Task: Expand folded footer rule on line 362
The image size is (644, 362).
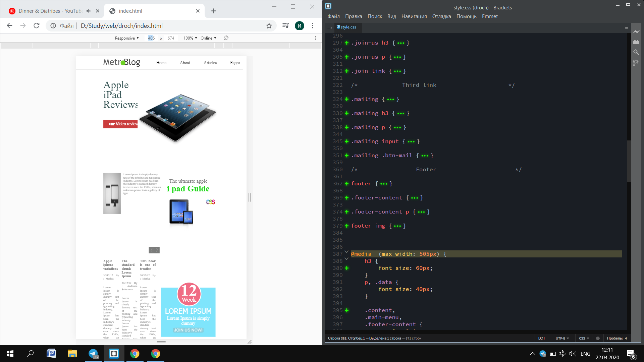Action: tap(347, 184)
